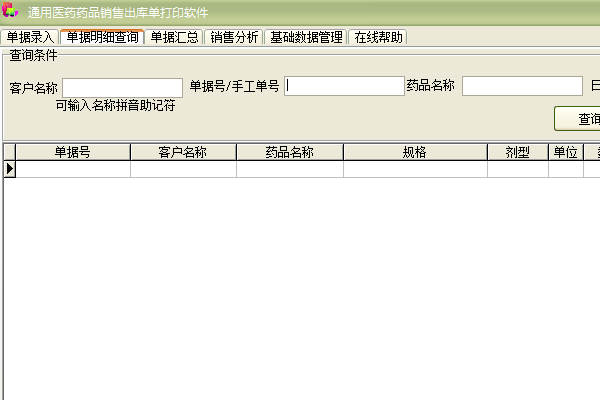
Task: Go to the 销售分析 tab
Action: pyautogui.click(x=234, y=37)
